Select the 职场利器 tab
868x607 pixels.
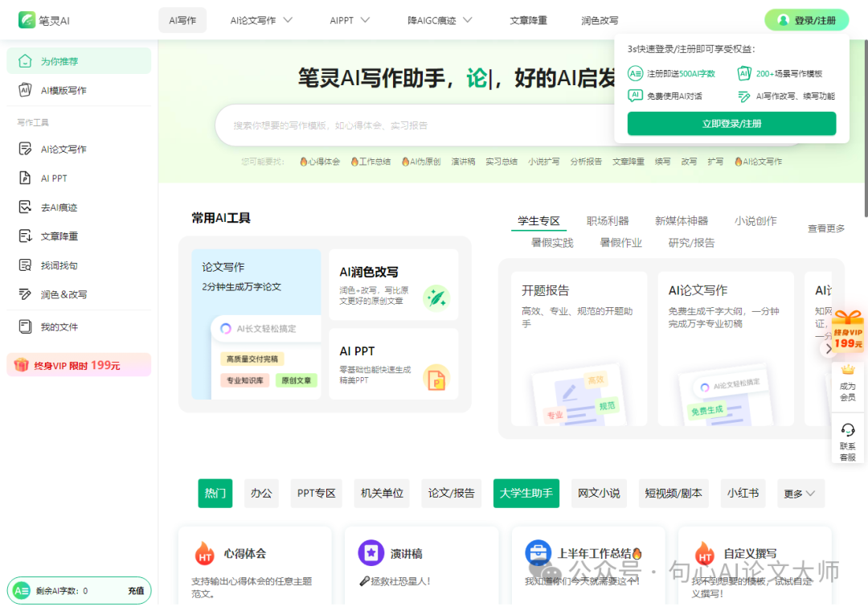[x=608, y=221]
